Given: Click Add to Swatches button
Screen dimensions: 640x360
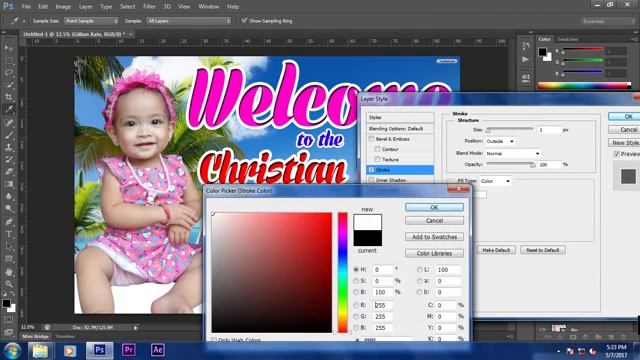Looking at the screenshot, I should pos(434,237).
